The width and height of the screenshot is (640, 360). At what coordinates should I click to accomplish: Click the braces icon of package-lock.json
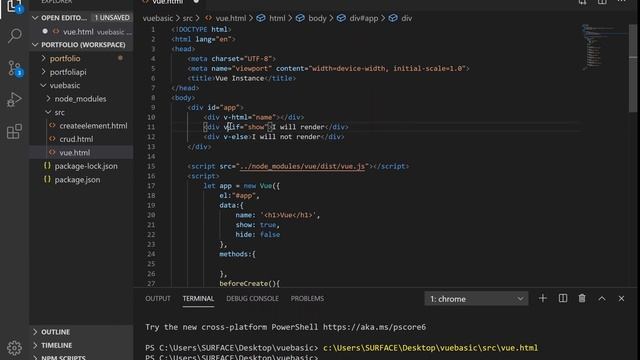tap(47, 166)
